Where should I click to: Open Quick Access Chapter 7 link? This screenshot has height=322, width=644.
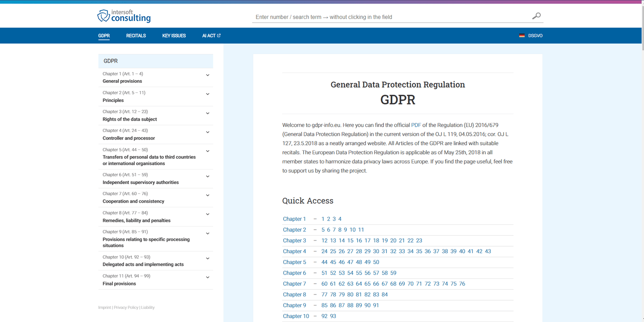[295, 284]
